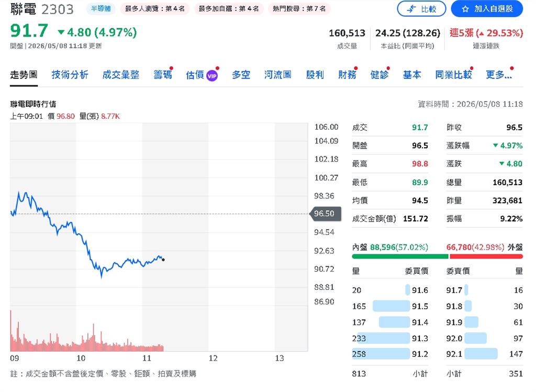
Task: Click the 96.50 previous close chart marker
Action: pyautogui.click(x=325, y=214)
